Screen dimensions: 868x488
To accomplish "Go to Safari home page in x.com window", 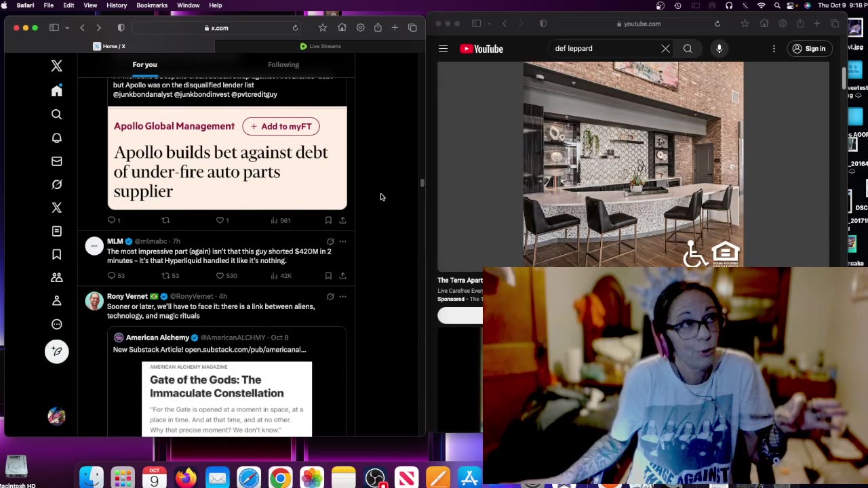I will tap(342, 28).
